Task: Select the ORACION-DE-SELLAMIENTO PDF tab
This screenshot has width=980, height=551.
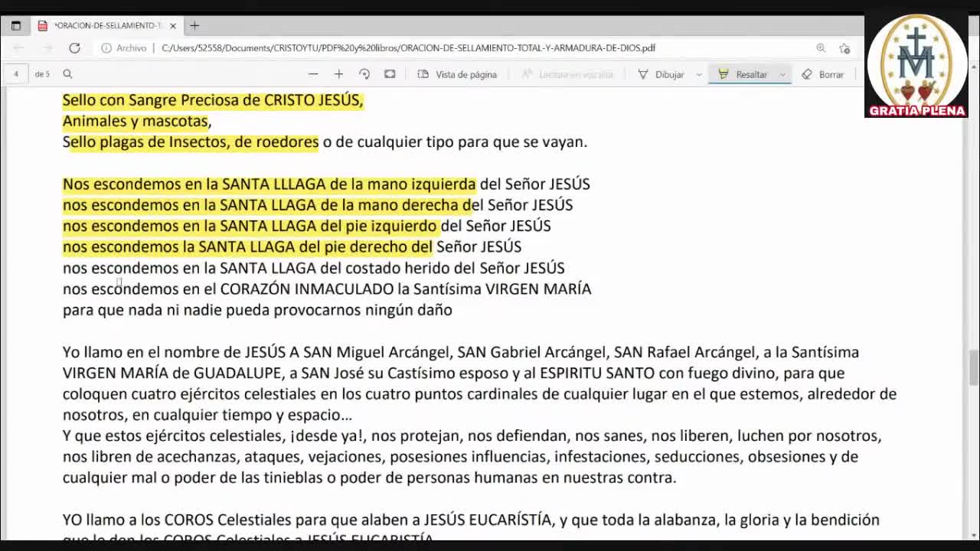Action: coord(106,25)
